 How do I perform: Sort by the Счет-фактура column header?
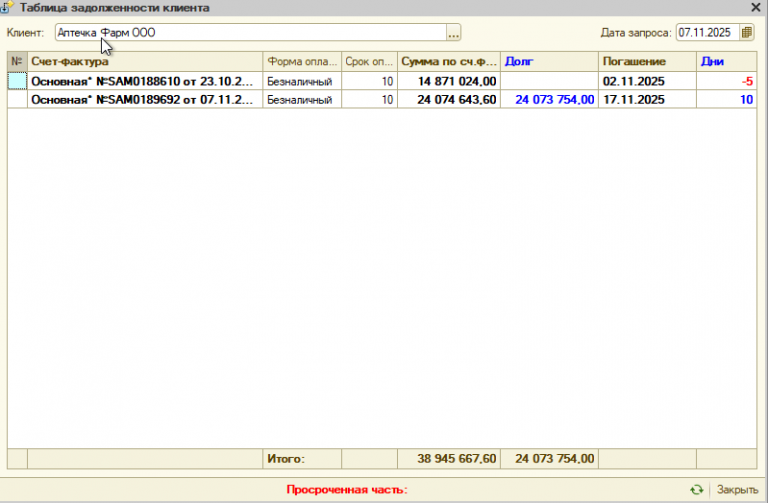pyautogui.click(x=145, y=62)
